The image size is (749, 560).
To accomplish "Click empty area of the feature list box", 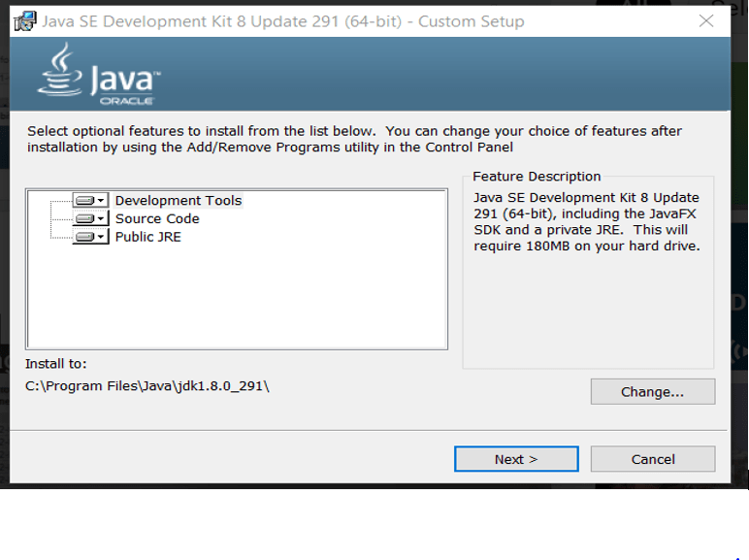I will pyautogui.click(x=238, y=296).
